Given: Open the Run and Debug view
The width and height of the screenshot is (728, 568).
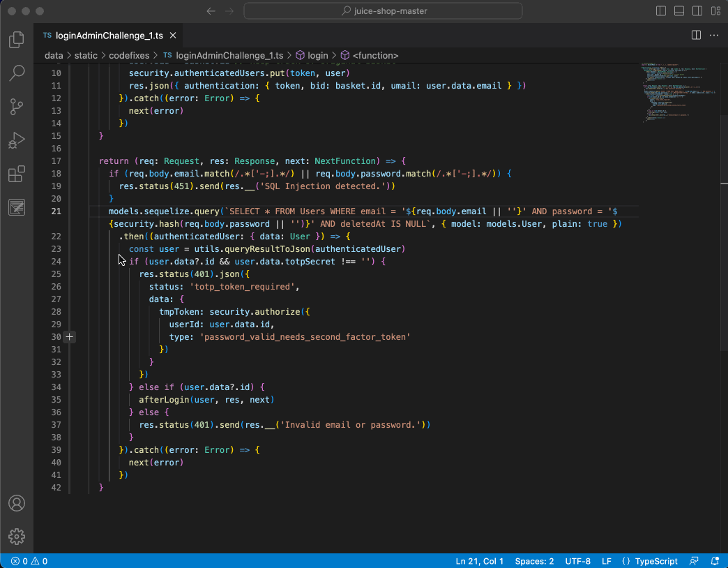Looking at the screenshot, I should [x=16, y=140].
